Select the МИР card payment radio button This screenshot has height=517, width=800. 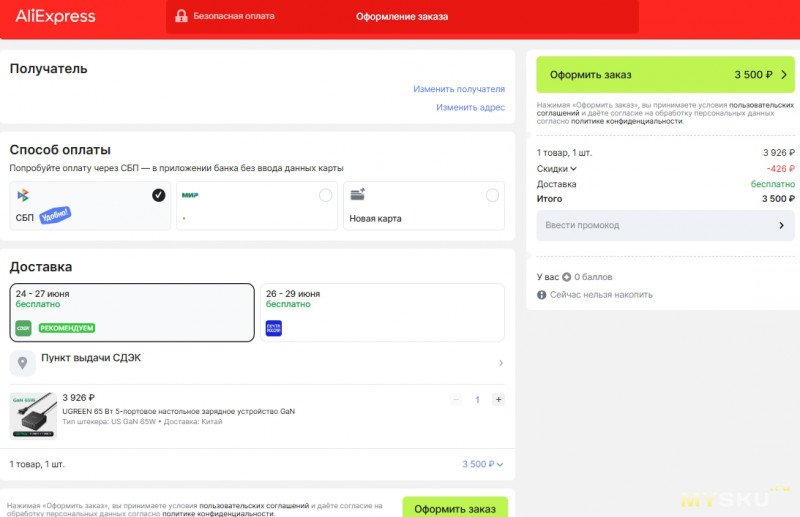326,195
